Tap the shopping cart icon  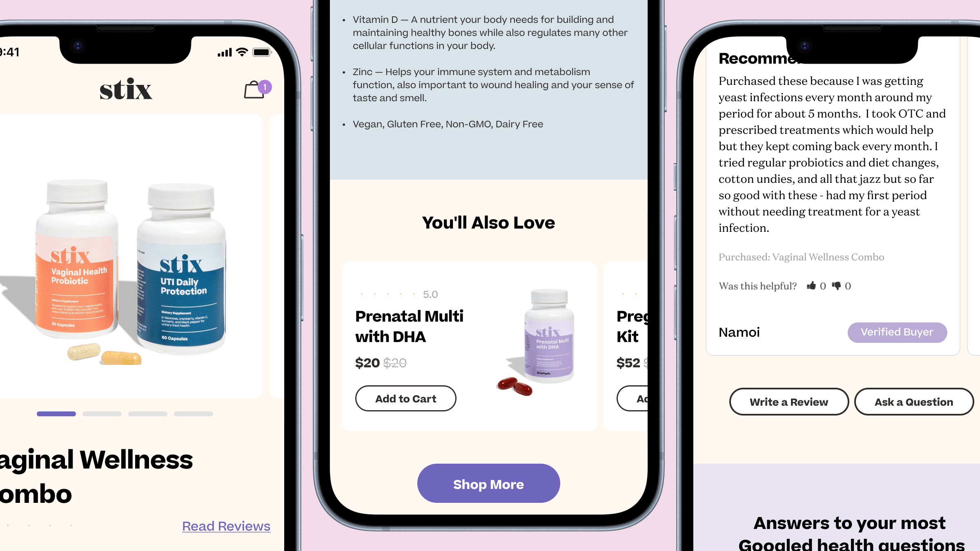[254, 89]
